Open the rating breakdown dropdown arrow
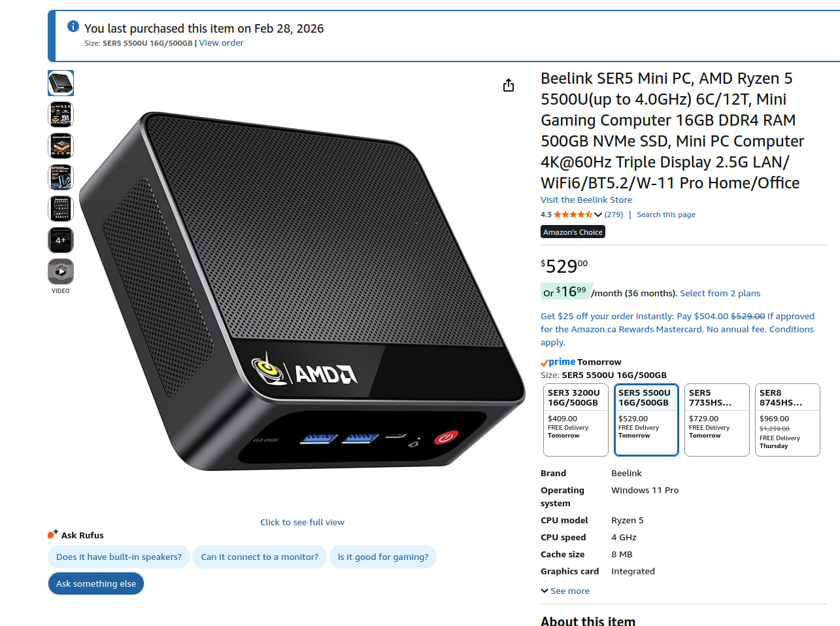This screenshot has width=840, height=626. [x=598, y=215]
